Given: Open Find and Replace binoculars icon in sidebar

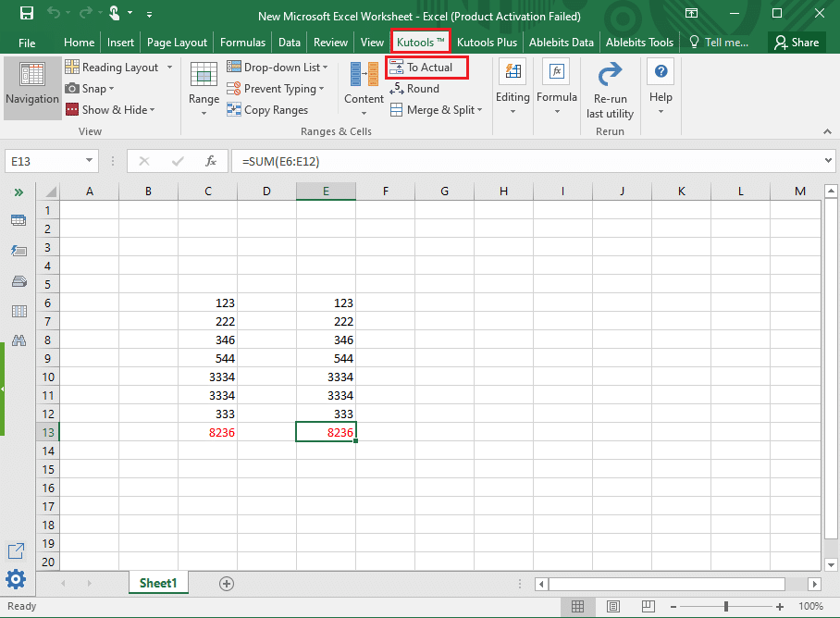Looking at the screenshot, I should (x=19, y=340).
